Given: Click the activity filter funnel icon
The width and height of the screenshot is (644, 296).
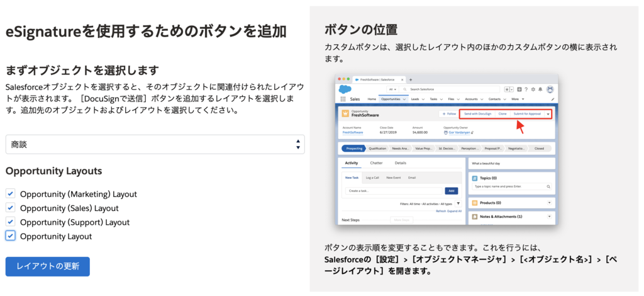Looking at the screenshot, I should (x=458, y=203).
